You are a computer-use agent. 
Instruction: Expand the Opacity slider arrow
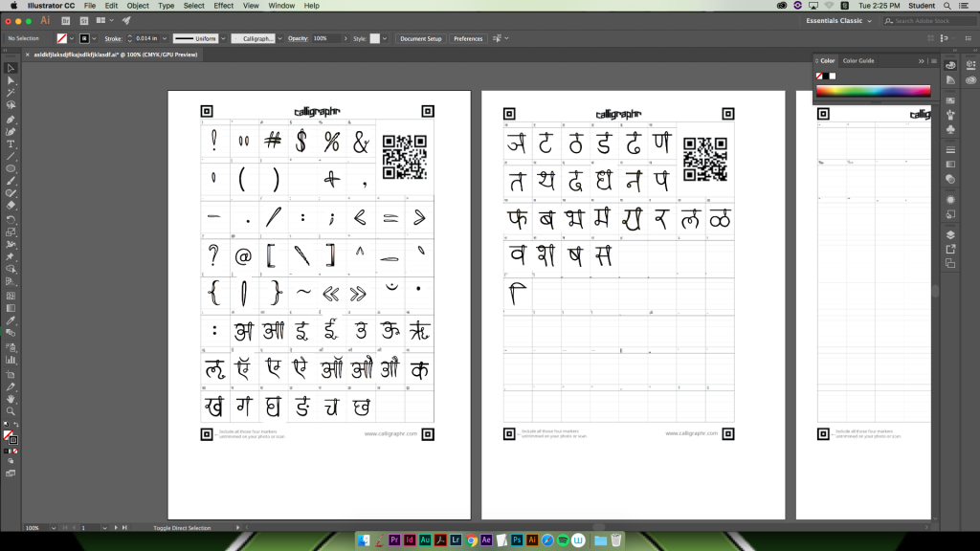pyautogui.click(x=345, y=38)
